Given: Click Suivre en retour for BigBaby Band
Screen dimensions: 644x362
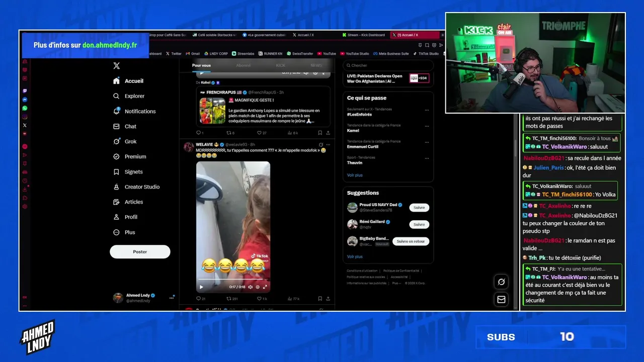Looking at the screenshot, I should tap(411, 241).
